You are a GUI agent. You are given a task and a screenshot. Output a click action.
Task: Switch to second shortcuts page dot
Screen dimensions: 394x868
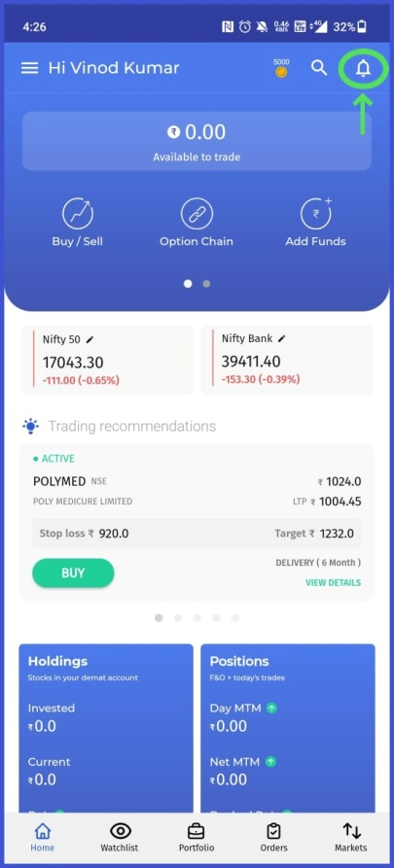(206, 284)
